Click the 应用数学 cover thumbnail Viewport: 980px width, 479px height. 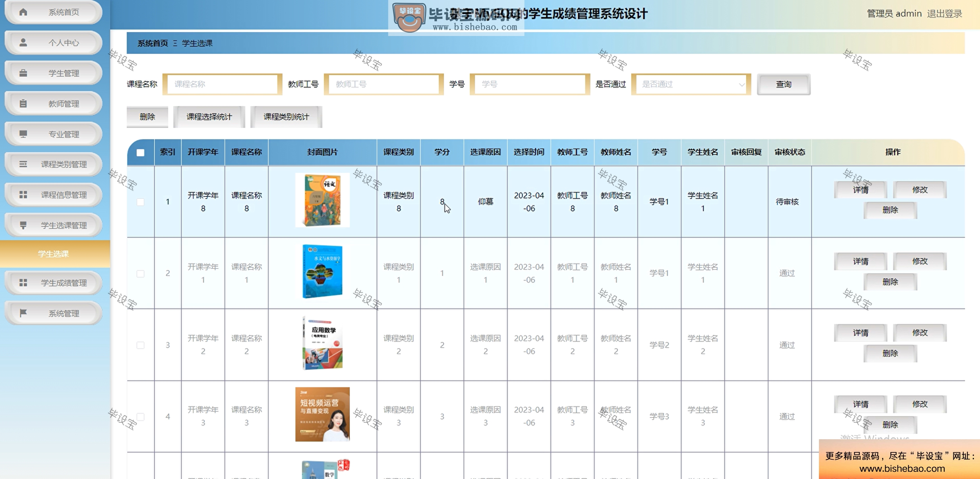tap(322, 343)
